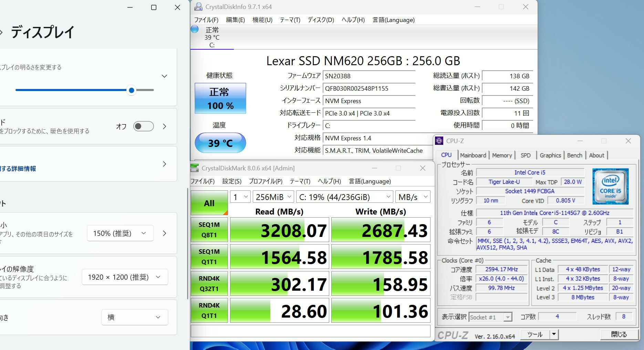The width and height of the screenshot is (644, 350).
Task: Open the 機能(U) menu in CrystalDiskInfo
Action: pyautogui.click(x=262, y=20)
